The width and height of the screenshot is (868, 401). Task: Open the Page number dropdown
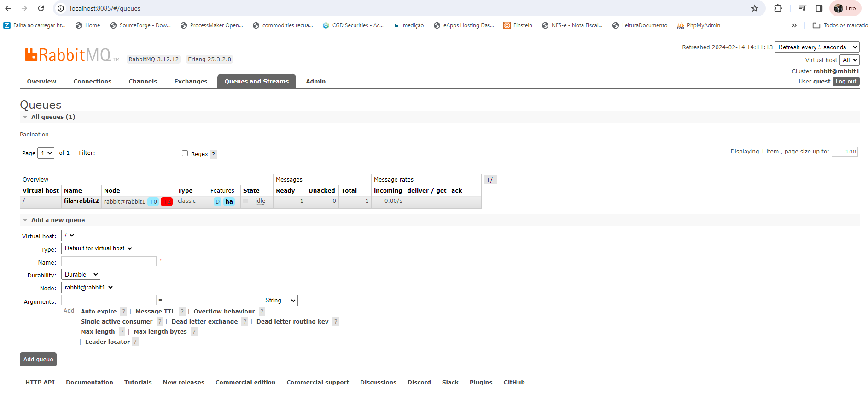[x=46, y=153]
